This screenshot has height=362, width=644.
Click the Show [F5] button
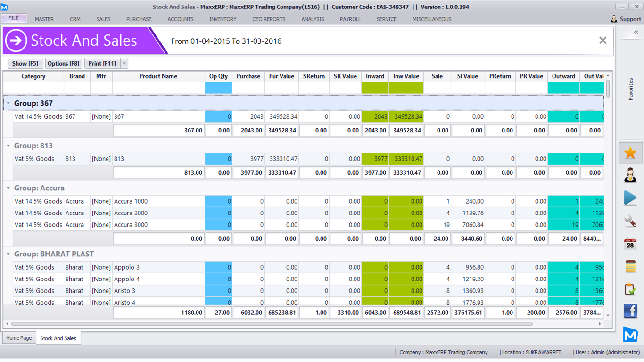coord(25,64)
